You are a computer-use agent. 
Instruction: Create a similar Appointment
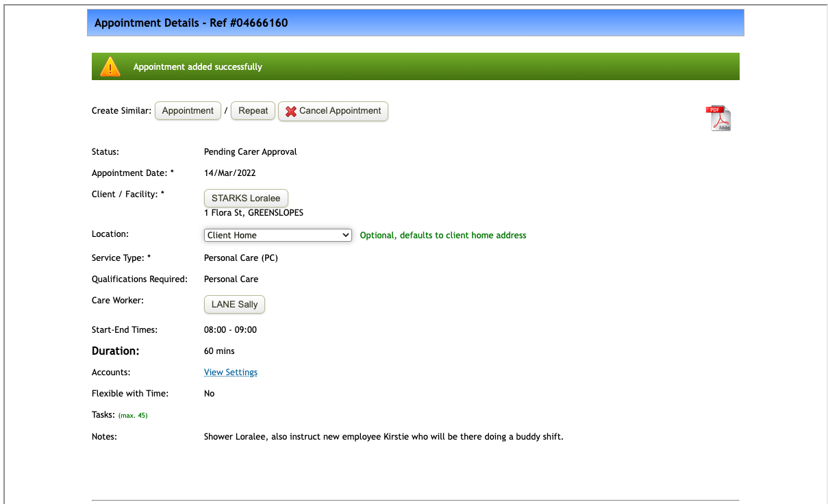[188, 110]
